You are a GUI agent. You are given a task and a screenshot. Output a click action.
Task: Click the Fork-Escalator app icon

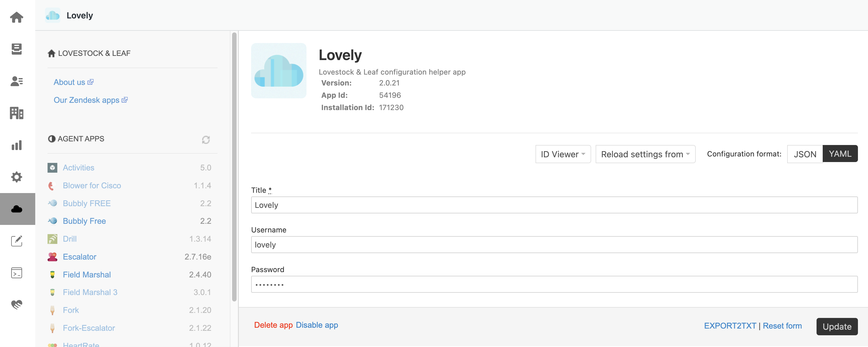[x=52, y=328]
